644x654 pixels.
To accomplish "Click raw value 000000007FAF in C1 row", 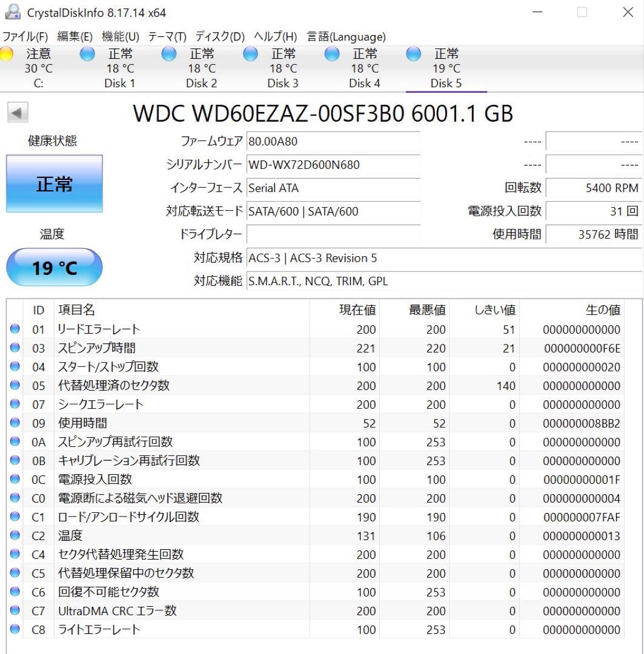I will (582, 517).
